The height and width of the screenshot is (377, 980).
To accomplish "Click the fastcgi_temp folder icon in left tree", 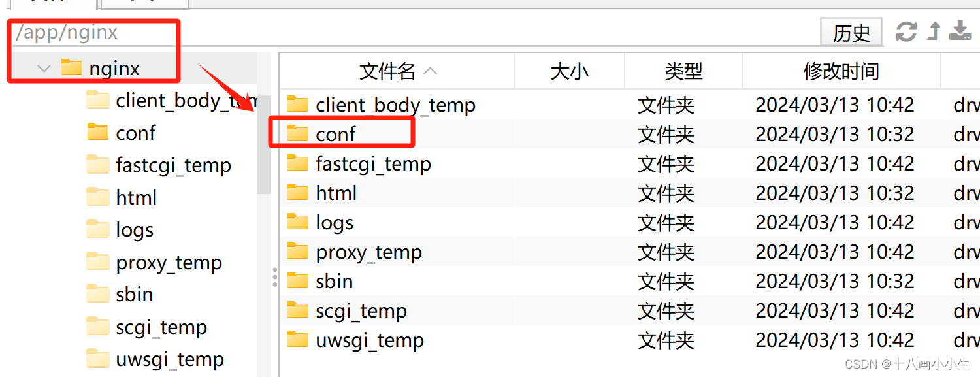I will pos(98,164).
